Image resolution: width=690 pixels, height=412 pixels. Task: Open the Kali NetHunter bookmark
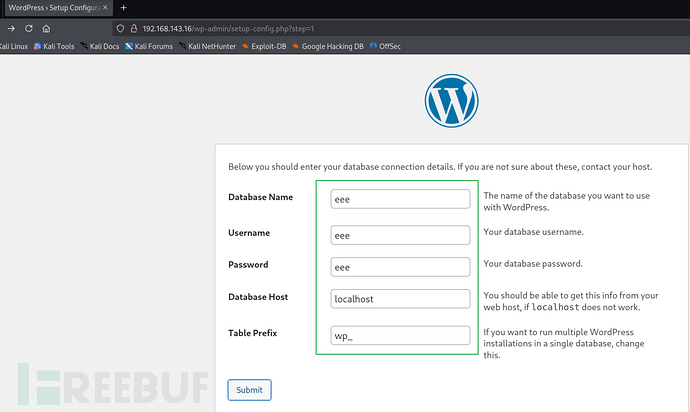coord(207,46)
